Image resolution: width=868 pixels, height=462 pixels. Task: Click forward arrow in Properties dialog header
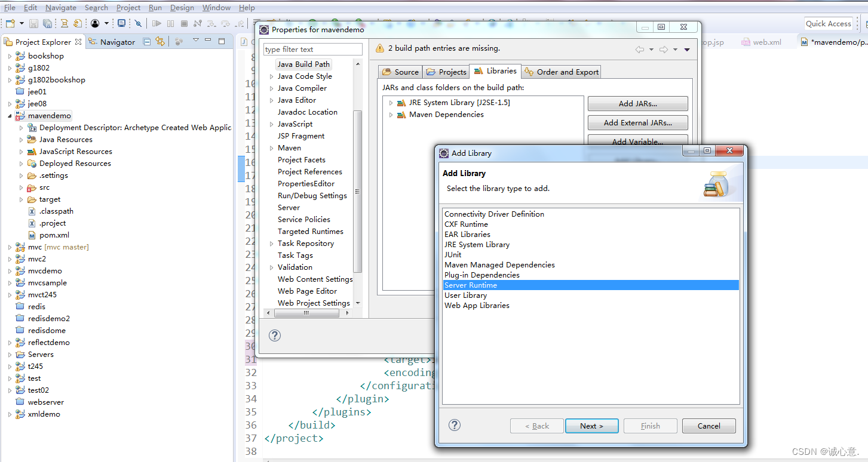(x=663, y=50)
